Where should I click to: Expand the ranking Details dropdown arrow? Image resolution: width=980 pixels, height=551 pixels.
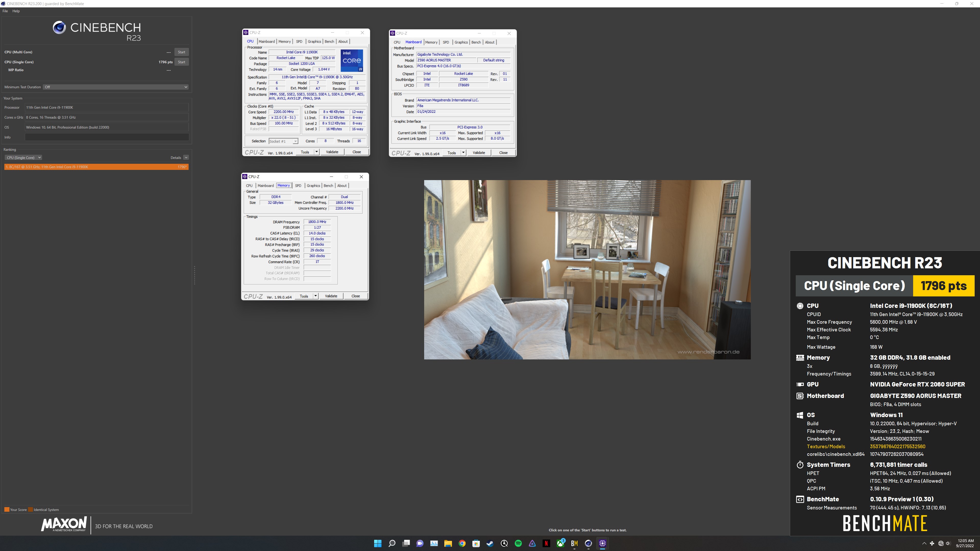186,157
